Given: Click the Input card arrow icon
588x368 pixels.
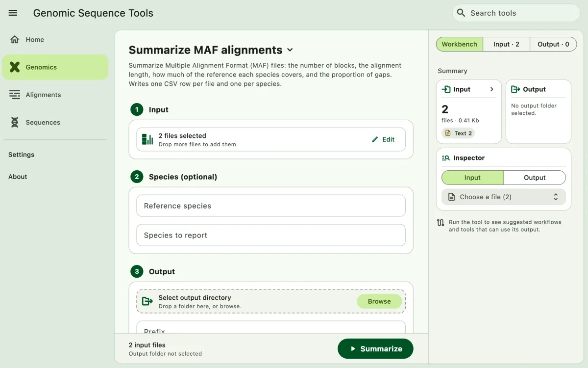Looking at the screenshot, I should tap(446, 89).
